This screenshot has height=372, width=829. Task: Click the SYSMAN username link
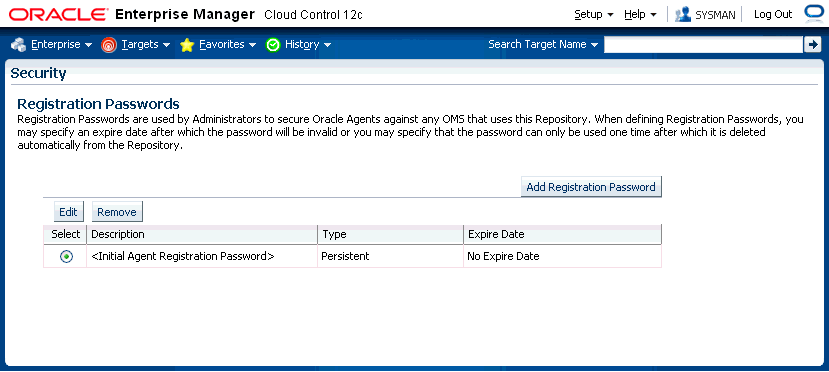click(x=715, y=15)
